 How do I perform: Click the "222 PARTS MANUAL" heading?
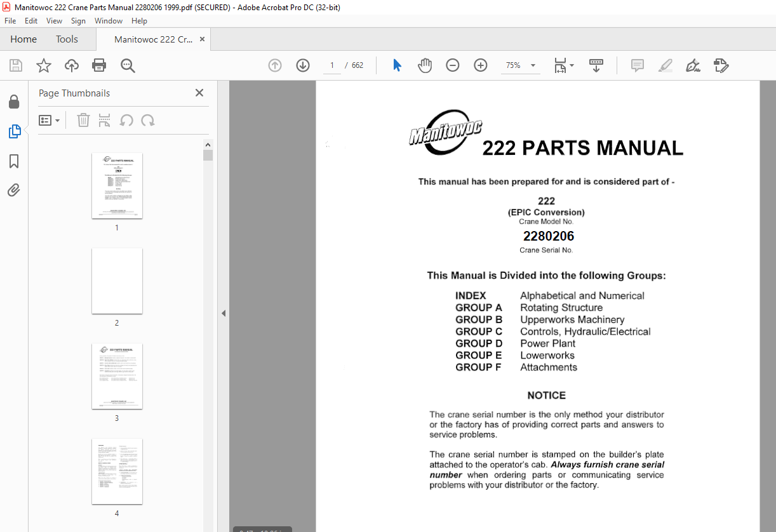(582, 149)
